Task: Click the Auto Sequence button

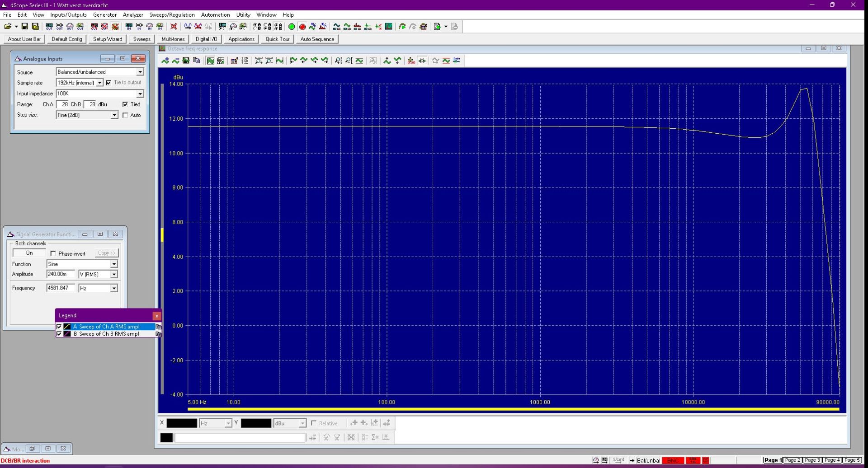Action: click(317, 39)
